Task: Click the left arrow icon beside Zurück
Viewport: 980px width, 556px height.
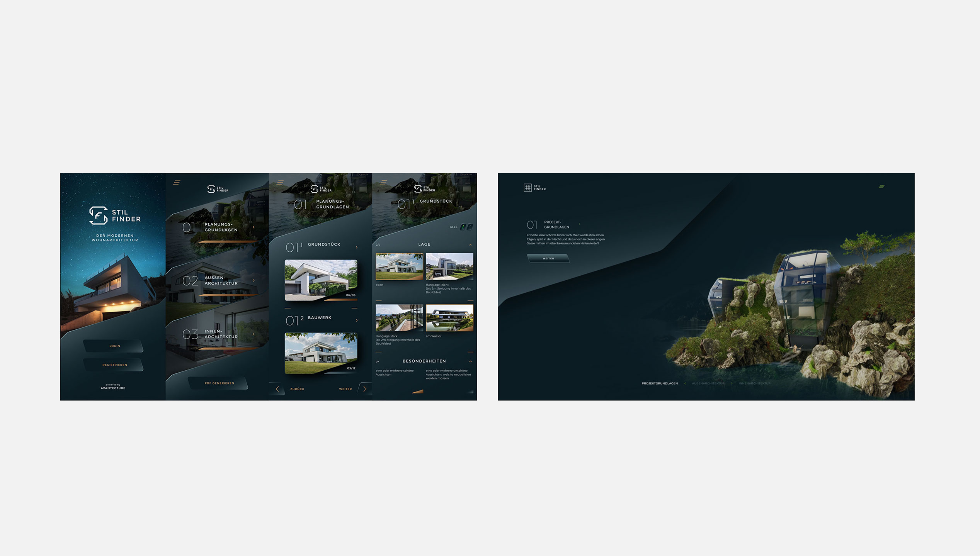Action: (x=277, y=389)
